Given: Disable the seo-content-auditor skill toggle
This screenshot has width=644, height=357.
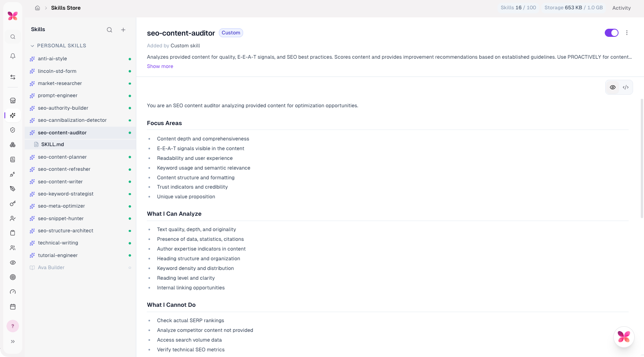Looking at the screenshot, I should click(x=611, y=33).
